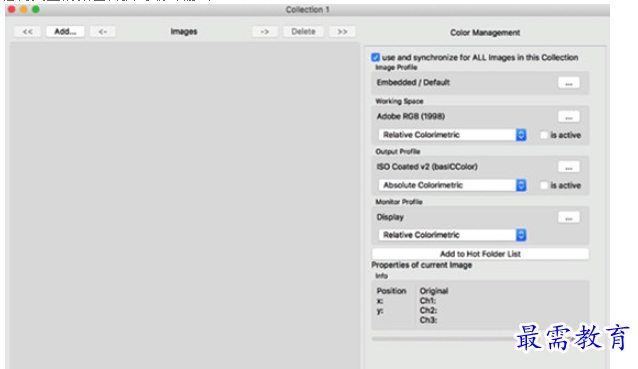638x369 pixels.
Task: Open Monitor Profile rendering intent dropdown
Action: click(x=452, y=235)
